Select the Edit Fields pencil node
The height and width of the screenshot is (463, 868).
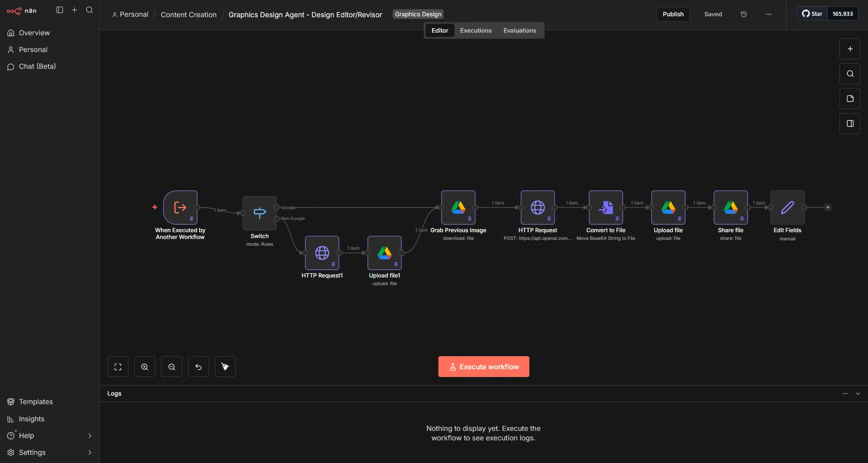[787, 208]
